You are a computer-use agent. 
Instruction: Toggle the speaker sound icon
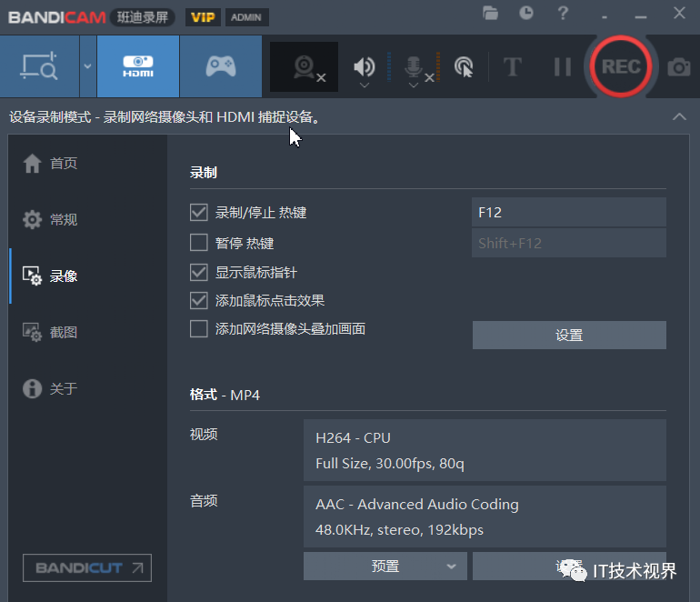[365, 66]
